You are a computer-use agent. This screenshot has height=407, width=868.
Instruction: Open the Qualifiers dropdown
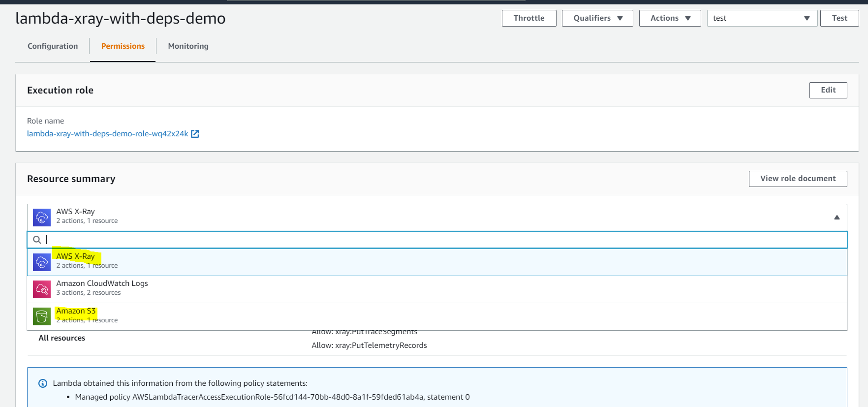click(x=597, y=18)
